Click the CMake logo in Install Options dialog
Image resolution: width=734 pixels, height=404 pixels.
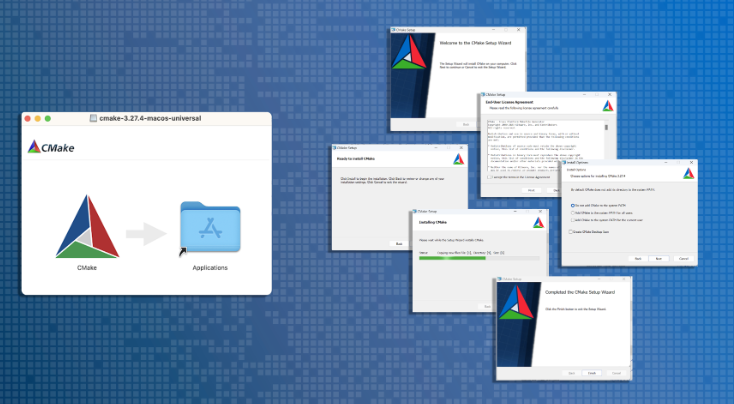coord(689,174)
